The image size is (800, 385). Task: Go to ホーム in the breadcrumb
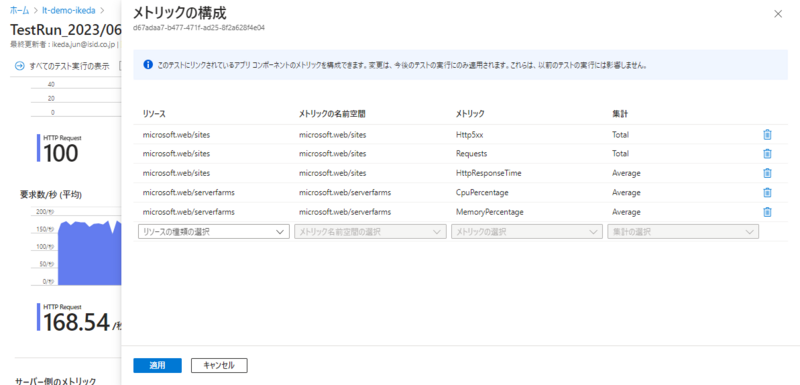point(19,10)
